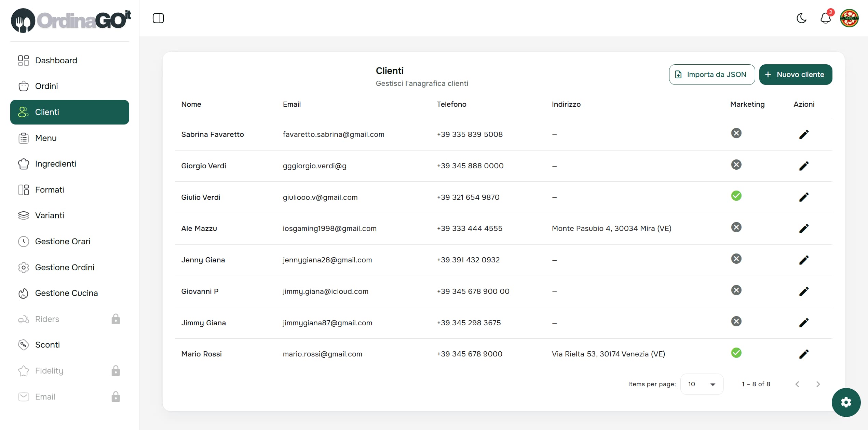Click the 1 – 8 of 8 range label
The height and width of the screenshot is (430, 868).
(x=756, y=384)
